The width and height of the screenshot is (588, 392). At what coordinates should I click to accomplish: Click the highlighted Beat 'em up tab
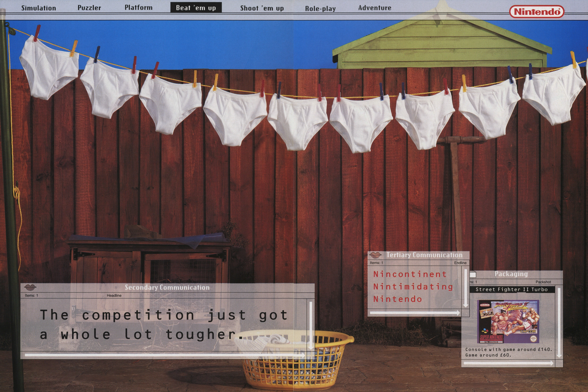pyautogui.click(x=196, y=8)
